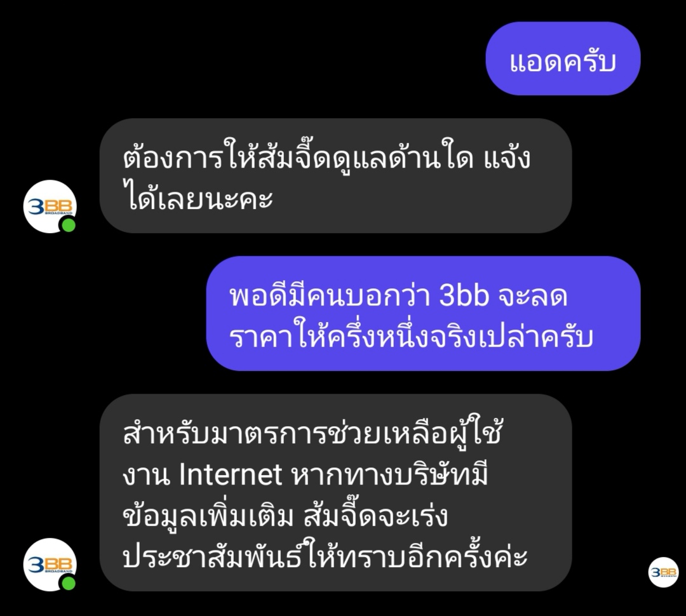
Task: Click the text 3bb in the purple message
Action: 464,296
